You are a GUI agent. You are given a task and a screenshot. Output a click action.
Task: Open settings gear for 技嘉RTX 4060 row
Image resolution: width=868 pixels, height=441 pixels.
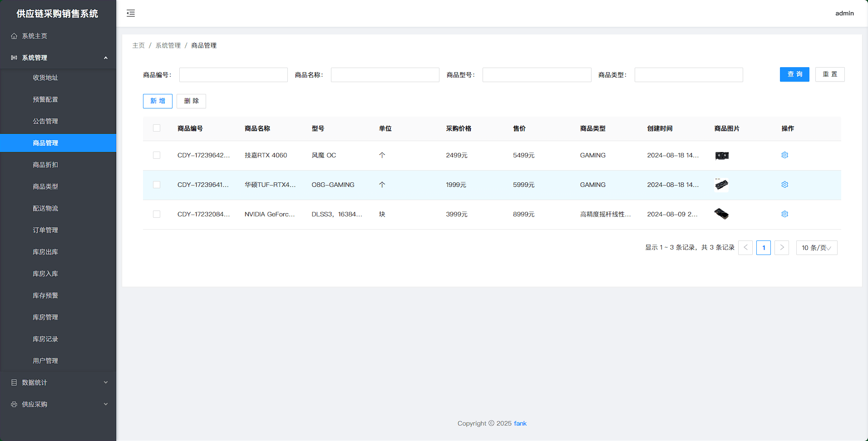click(x=784, y=155)
